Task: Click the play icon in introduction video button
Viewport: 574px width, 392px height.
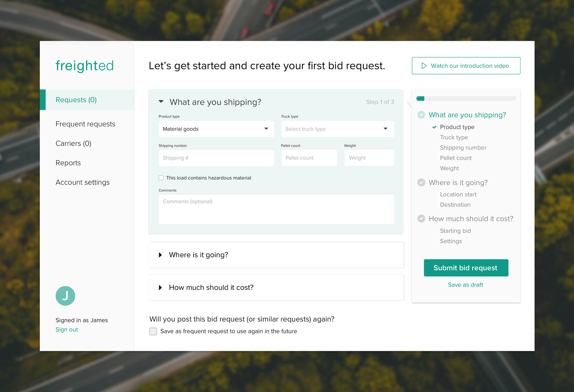Action: pyautogui.click(x=424, y=66)
